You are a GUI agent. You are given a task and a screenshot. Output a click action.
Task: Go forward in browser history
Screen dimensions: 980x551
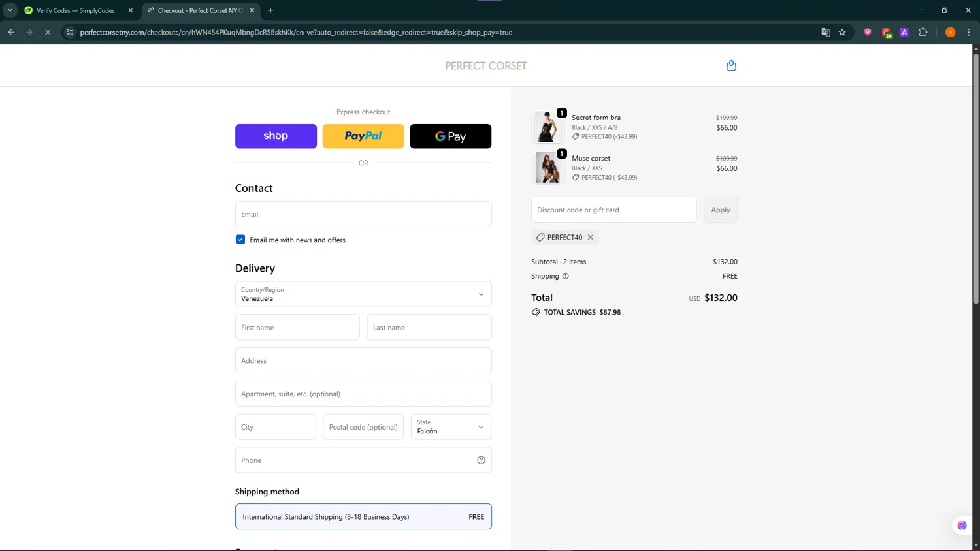pos(29,32)
